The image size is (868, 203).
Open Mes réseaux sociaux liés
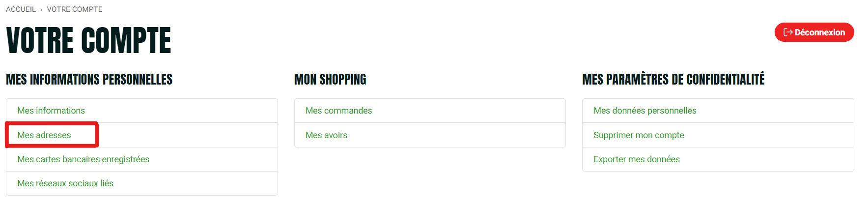coord(65,183)
